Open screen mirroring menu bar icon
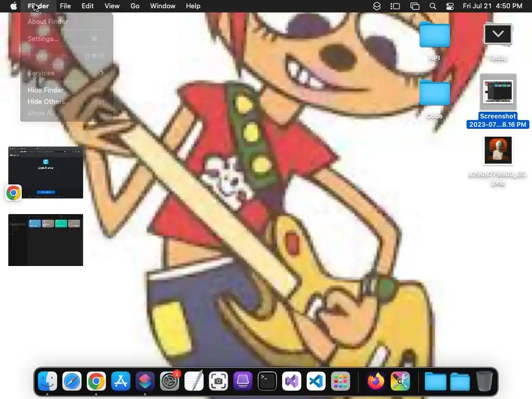 point(415,6)
